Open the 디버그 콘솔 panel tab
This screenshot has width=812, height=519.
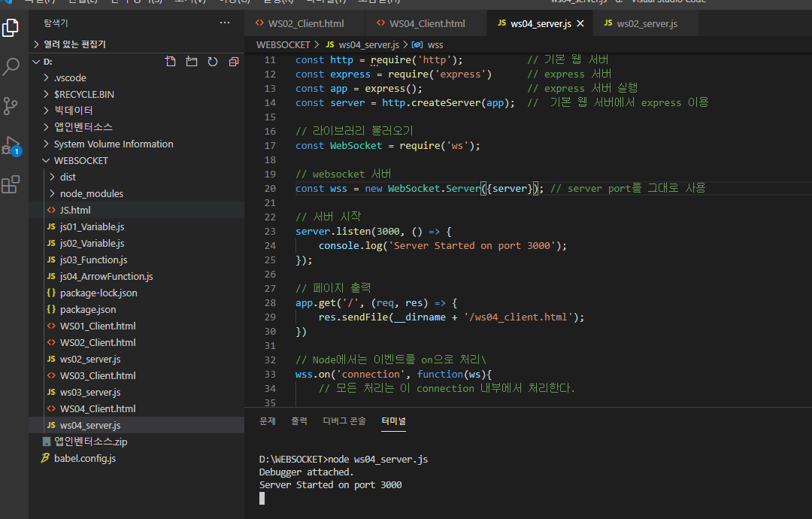click(x=344, y=421)
